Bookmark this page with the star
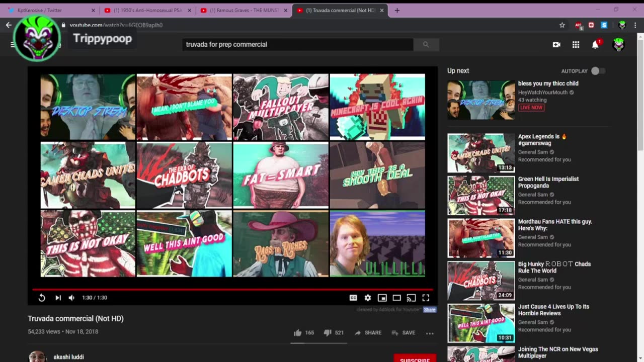The height and width of the screenshot is (362, 644). 562,25
